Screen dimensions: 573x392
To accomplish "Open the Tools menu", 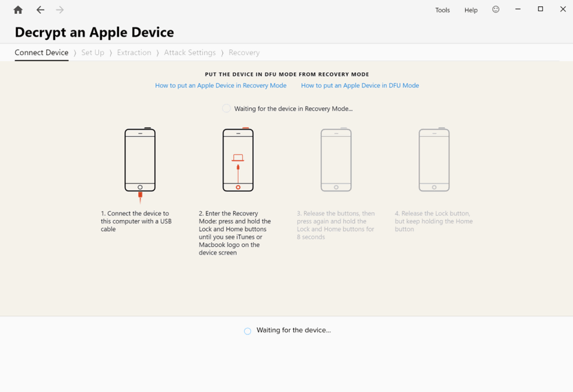I will [x=442, y=10].
